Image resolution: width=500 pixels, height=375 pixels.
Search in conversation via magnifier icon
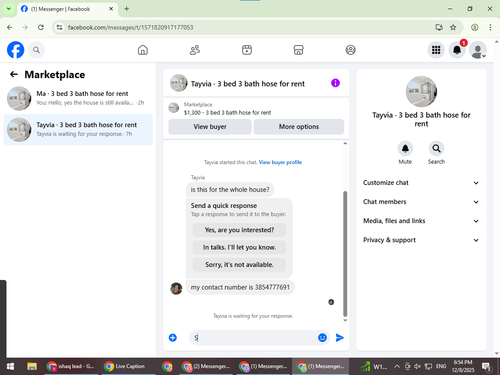tap(436, 148)
